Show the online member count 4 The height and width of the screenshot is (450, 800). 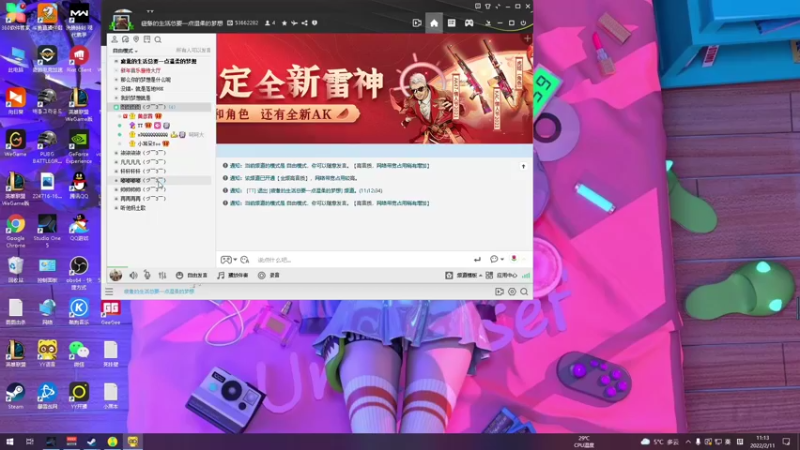pyautogui.click(x=270, y=23)
